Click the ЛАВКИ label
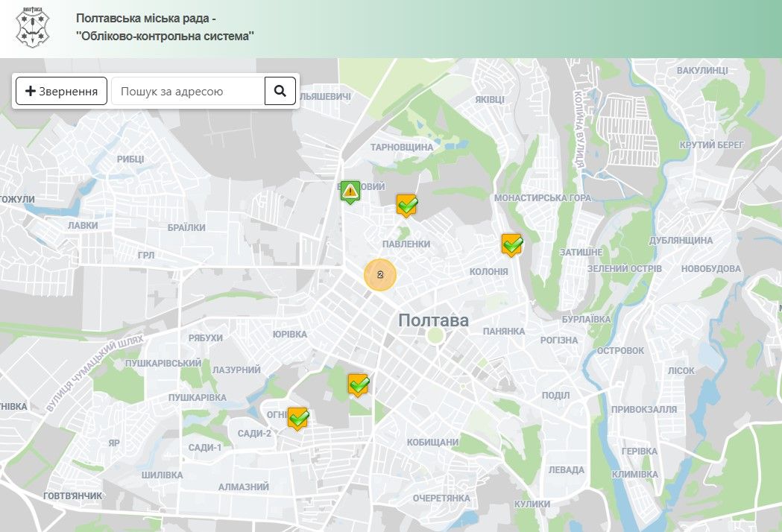782x532 pixels. pyautogui.click(x=83, y=225)
